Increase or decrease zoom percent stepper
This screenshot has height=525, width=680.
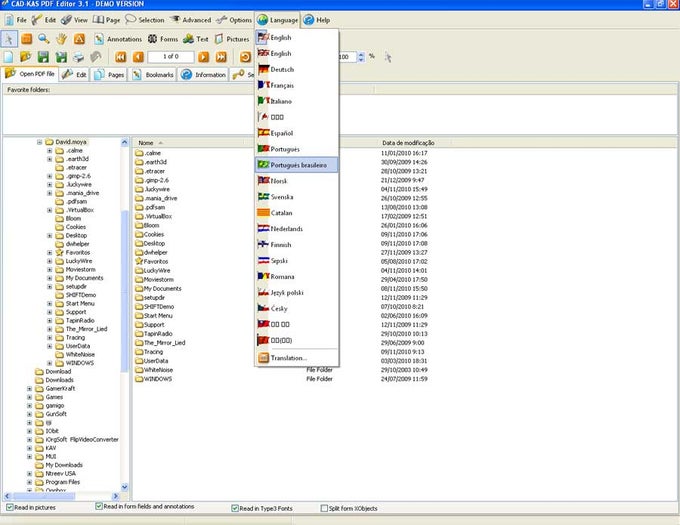tap(361, 57)
